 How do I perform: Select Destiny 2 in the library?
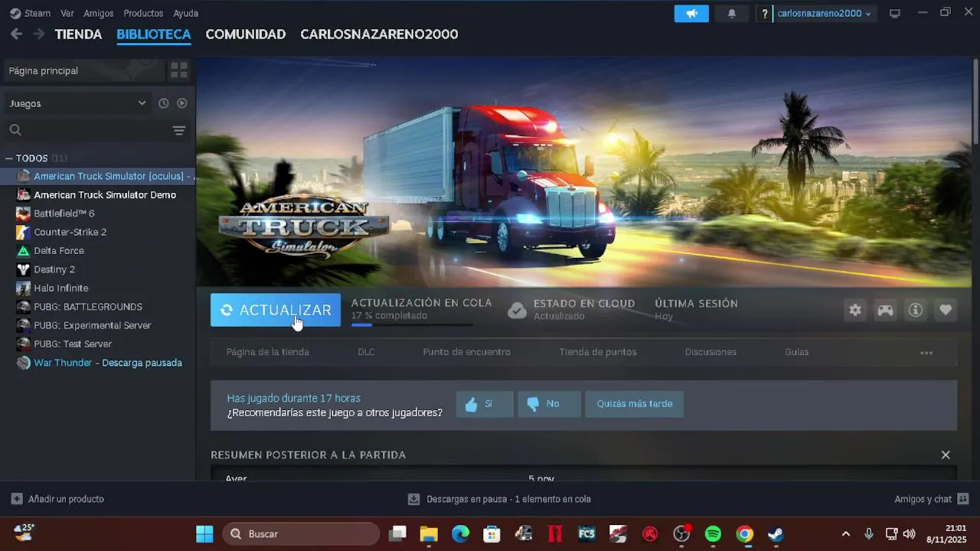[x=98, y=269]
